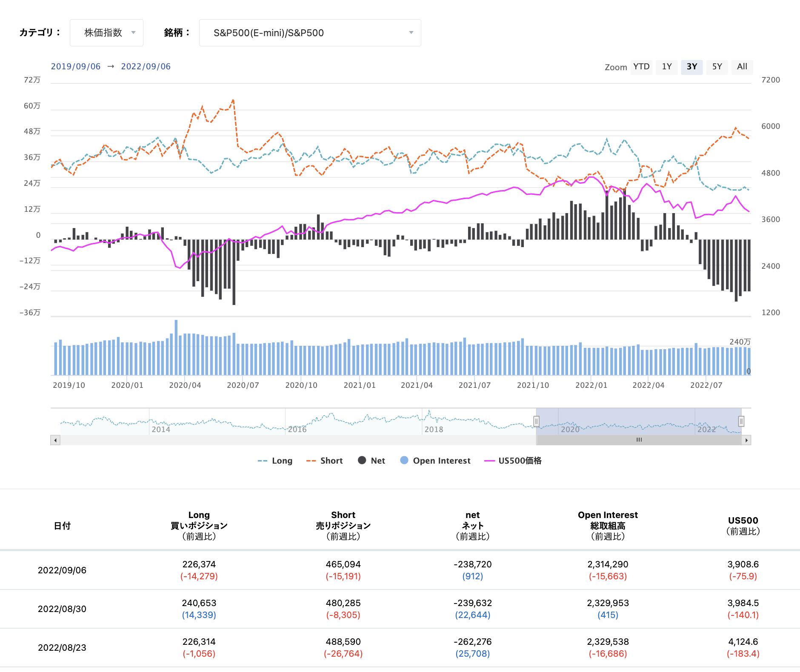Click the US500 value 4,124.6
The width and height of the screenshot is (800, 672).
[x=743, y=642]
